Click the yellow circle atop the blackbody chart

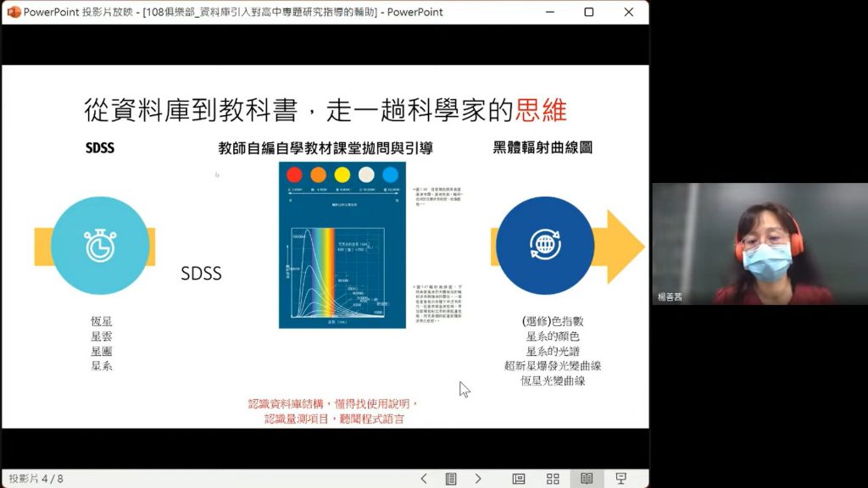coord(342,175)
